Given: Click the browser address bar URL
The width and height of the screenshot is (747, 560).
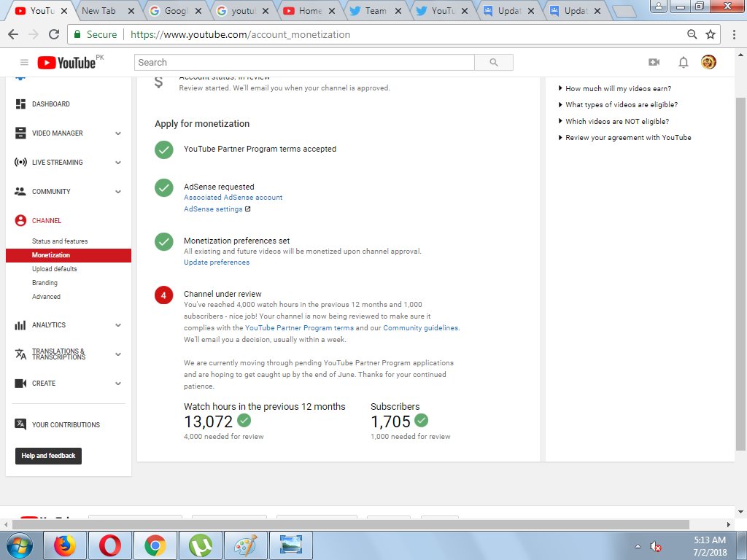Looking at the screenshot, I should click(x=240, y=34).
